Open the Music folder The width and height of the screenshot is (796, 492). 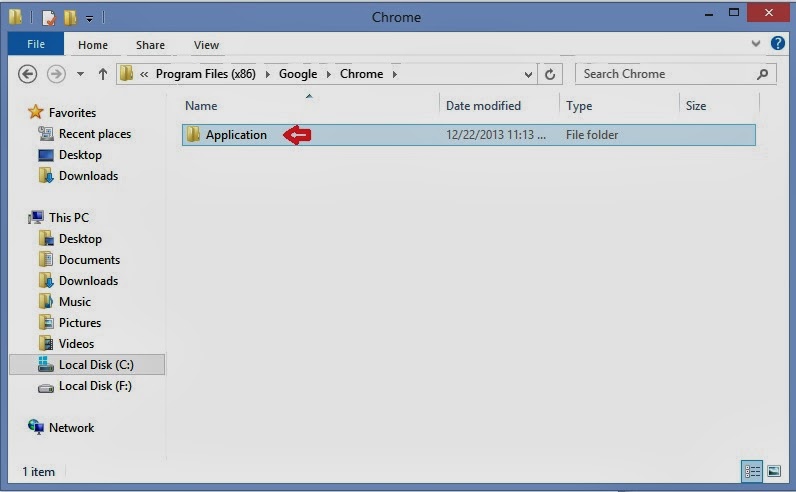coord(75,302)
